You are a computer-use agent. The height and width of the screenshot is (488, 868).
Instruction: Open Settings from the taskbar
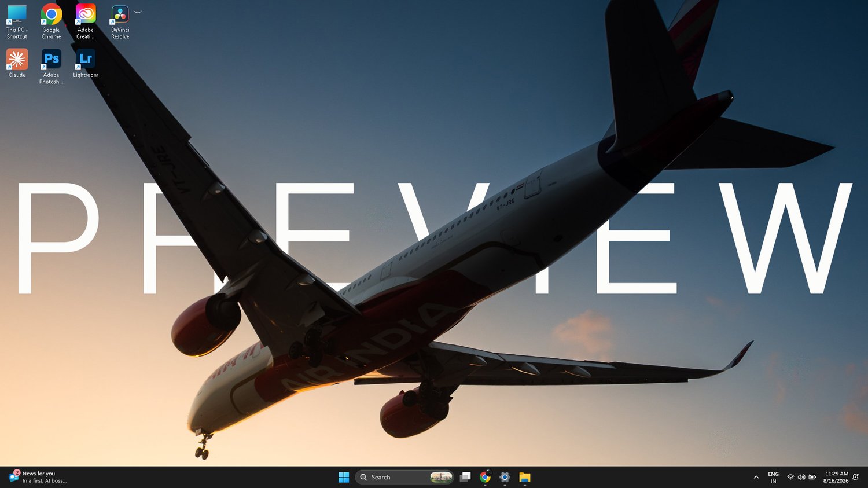point(505,477)
